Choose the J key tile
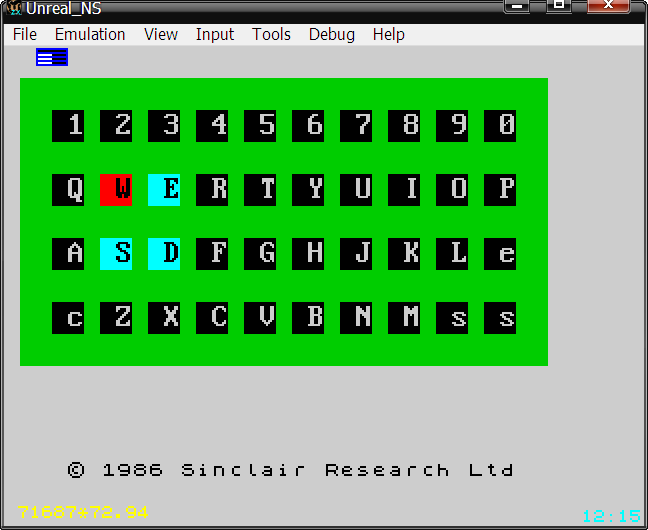648x530 pixels. coord(356,254)
